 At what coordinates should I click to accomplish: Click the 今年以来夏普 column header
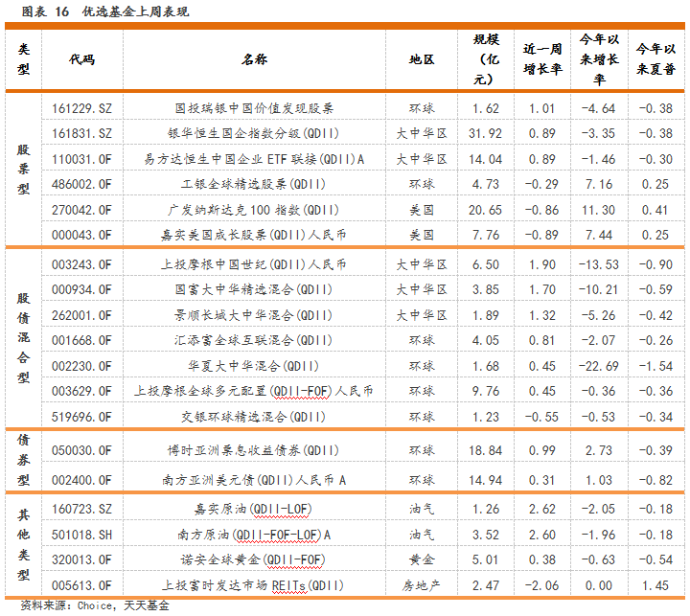click(655, 59)
